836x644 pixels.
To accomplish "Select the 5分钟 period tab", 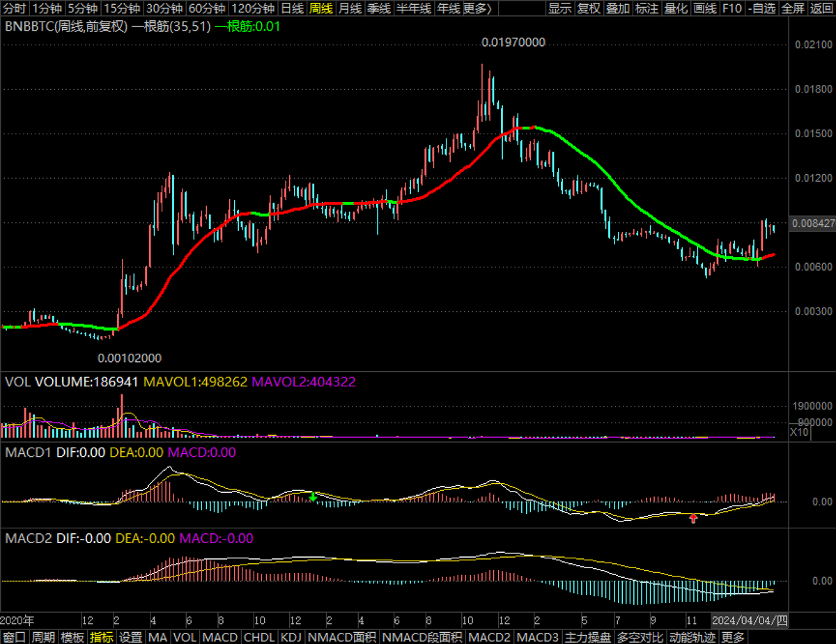I will [83, 9].
